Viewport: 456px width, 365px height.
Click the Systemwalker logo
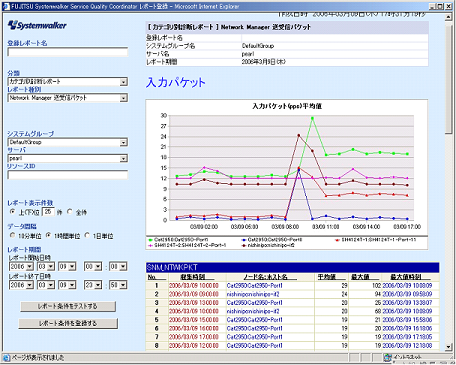(x=37, y=25)
